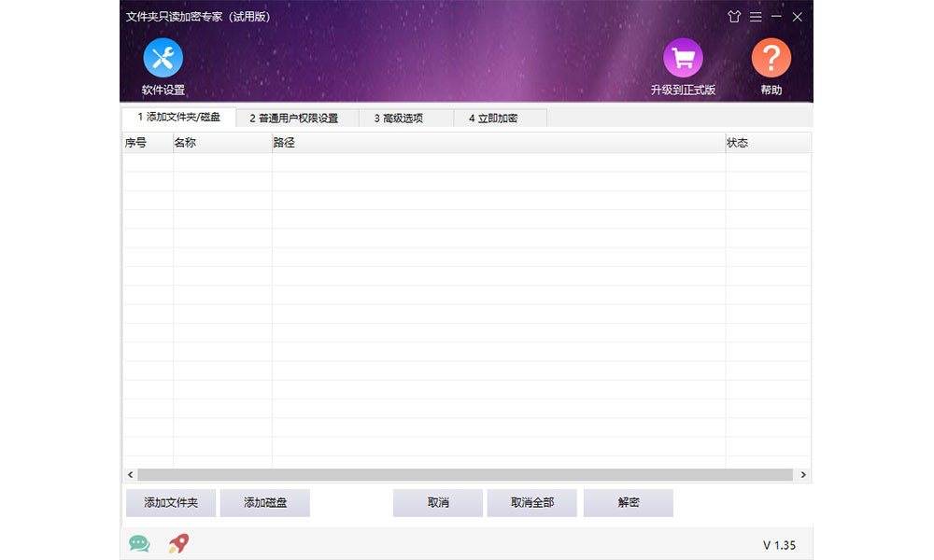Click the red rocket icon
This screenshot has width=934, height=560.
pyautogui.click(x=177, y=543)
